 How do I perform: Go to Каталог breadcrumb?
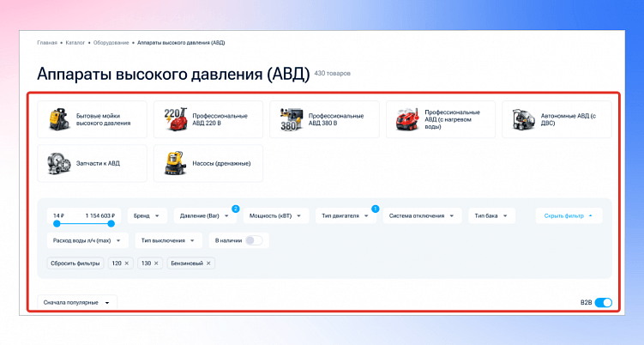click(75, 43)
